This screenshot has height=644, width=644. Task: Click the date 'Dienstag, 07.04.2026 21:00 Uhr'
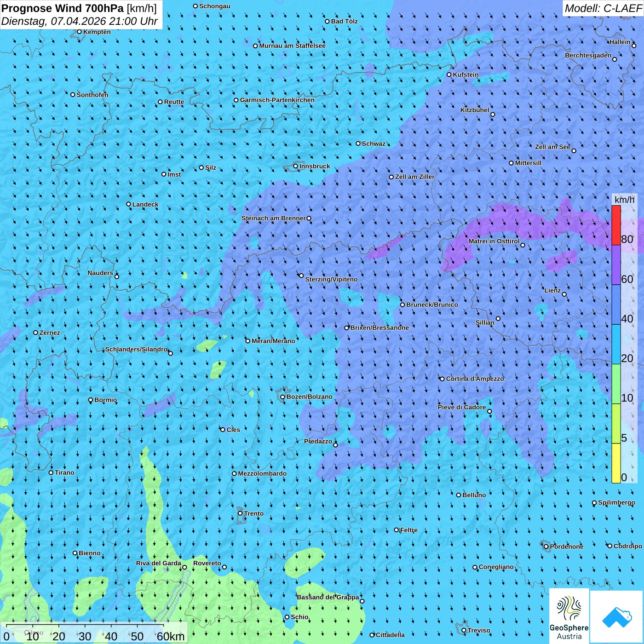click(80, 22)
